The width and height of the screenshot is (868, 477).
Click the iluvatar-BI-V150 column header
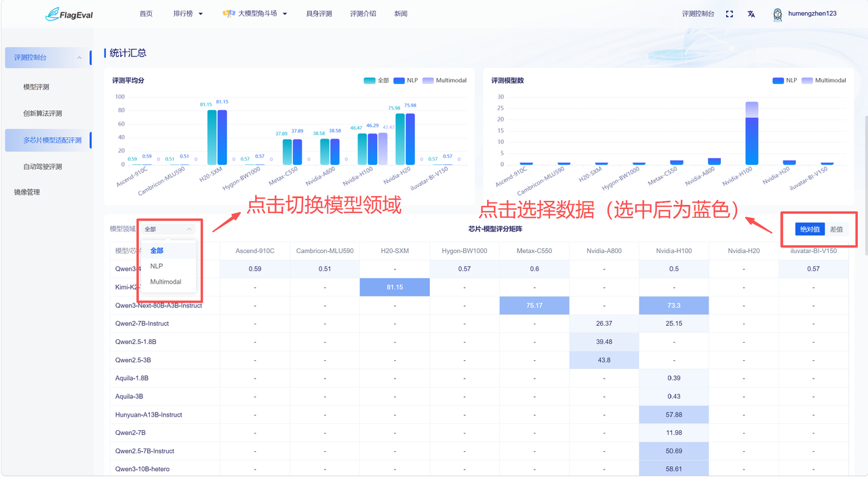[x=814, y=251]
